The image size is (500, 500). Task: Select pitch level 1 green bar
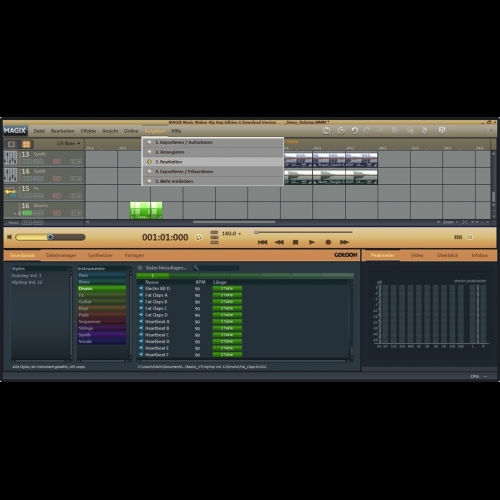[x=153, y=276]
